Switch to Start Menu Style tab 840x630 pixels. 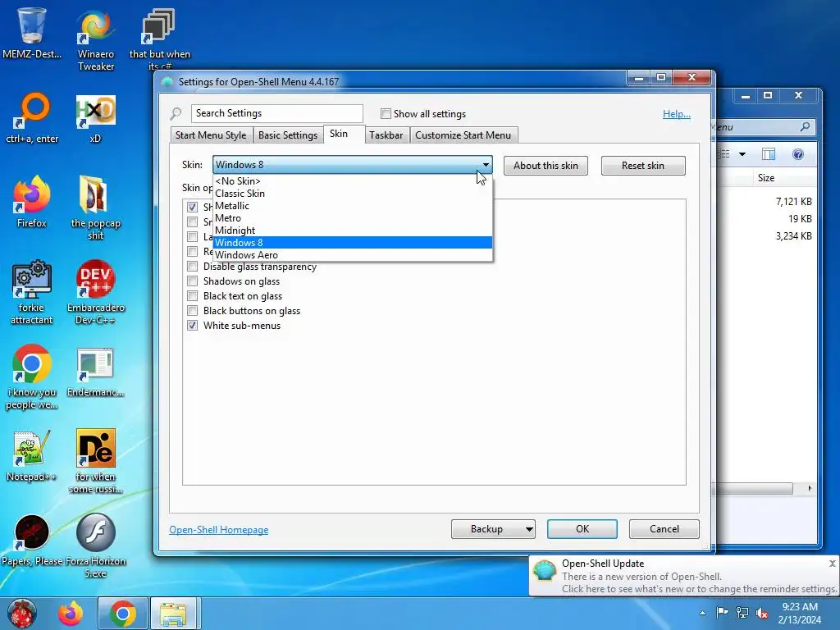(x=211, y=135)
